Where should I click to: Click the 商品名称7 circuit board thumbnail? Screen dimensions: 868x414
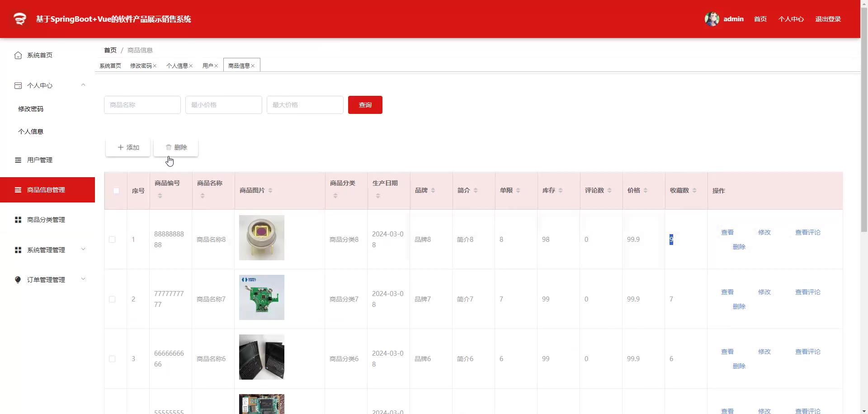click(x=262, y=297)
